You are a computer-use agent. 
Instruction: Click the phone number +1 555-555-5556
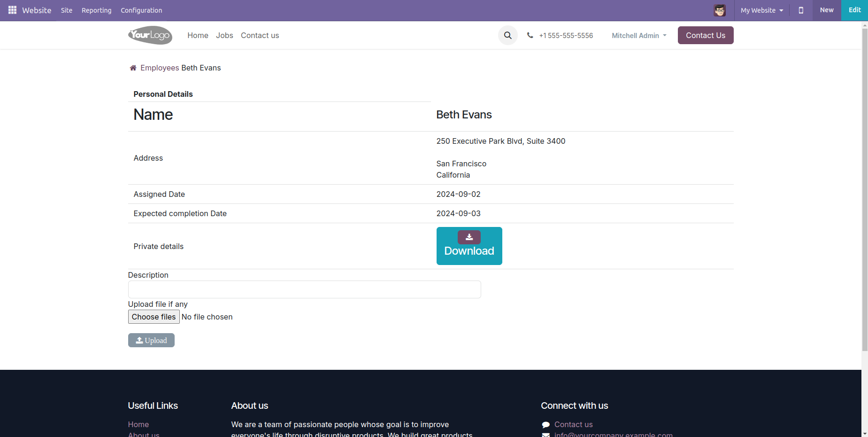pyautogui.click(x=566, y=36)
